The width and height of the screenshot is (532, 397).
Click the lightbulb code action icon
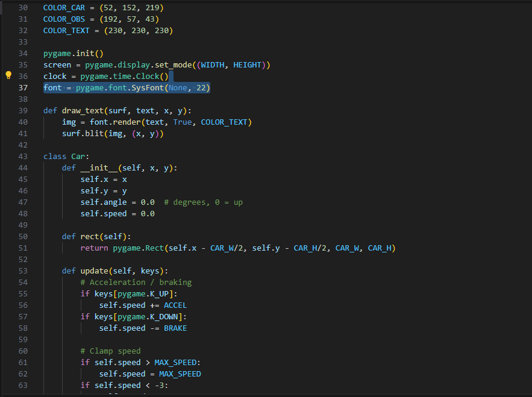pos(8,76)
